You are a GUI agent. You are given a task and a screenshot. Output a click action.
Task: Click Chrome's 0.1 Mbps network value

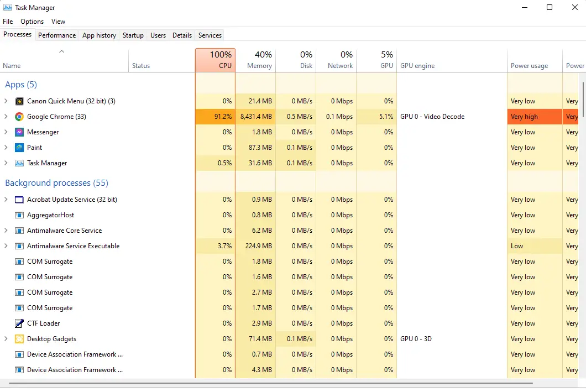point(339,117)
